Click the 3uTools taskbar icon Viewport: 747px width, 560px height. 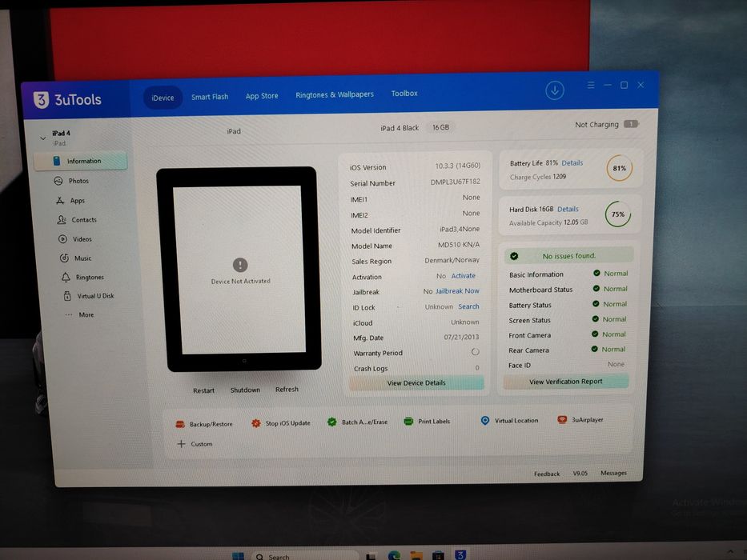coord(460,554)
